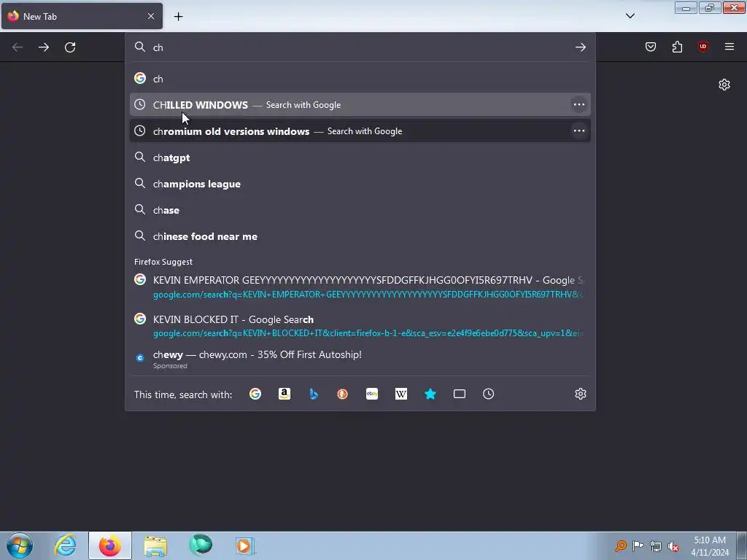747x560 pixels.
Task: Pick the chase search suggestion
Action: point(360,210)
